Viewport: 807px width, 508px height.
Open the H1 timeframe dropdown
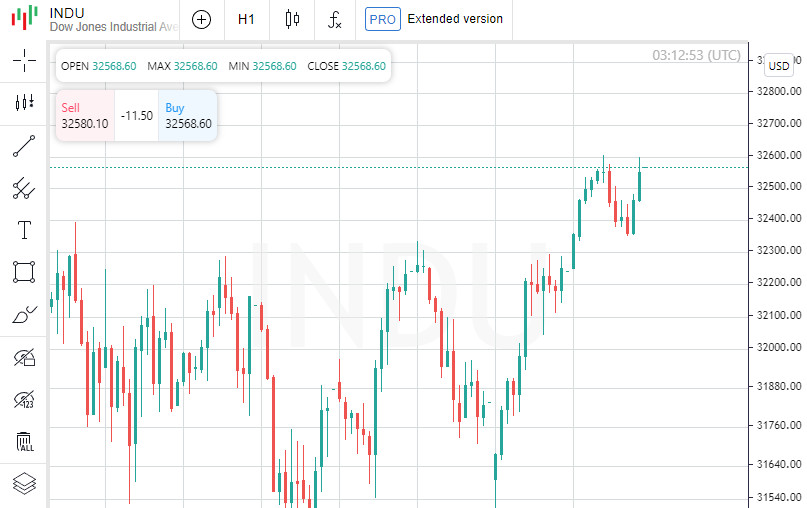pos(246,19)
